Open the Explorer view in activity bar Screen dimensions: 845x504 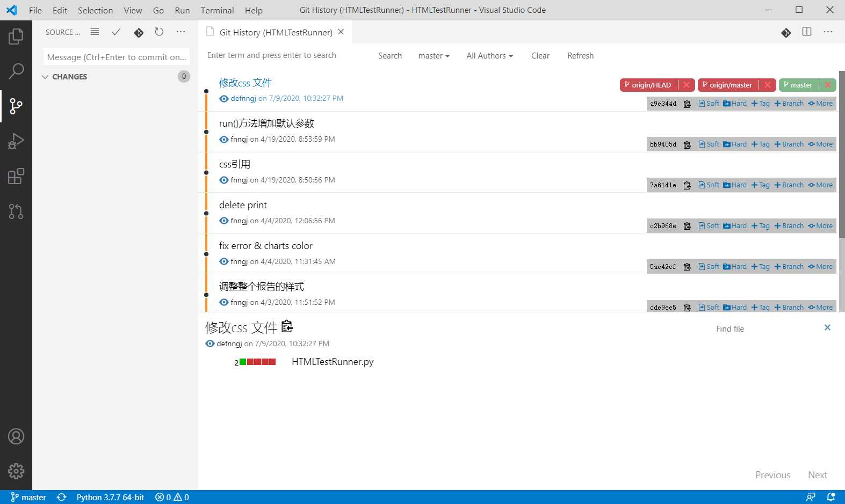(x=16, y=36)
